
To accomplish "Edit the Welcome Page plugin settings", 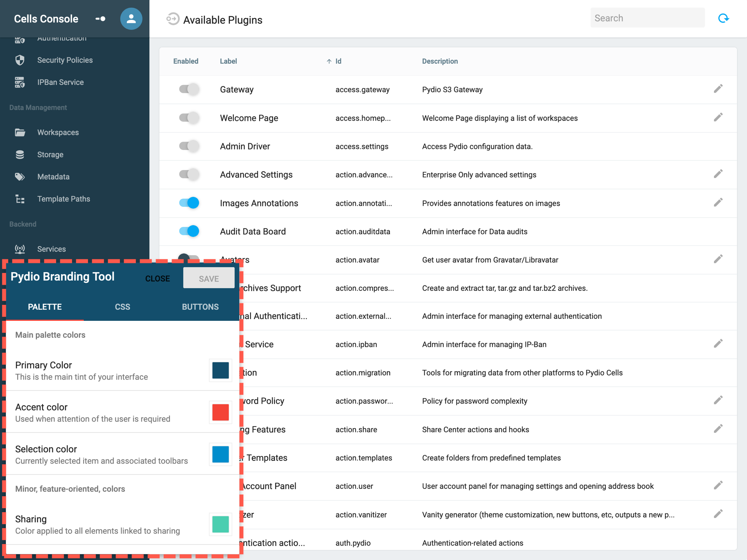I will tap(718, 117).
